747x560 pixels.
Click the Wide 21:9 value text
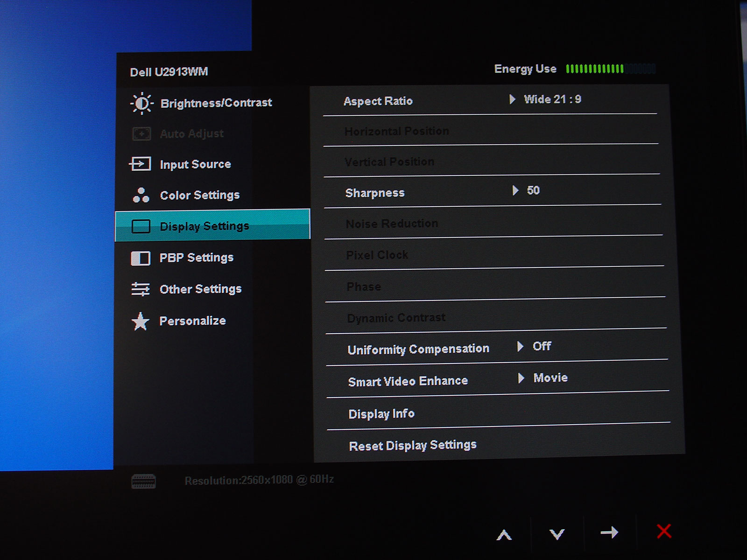(552, 99)
